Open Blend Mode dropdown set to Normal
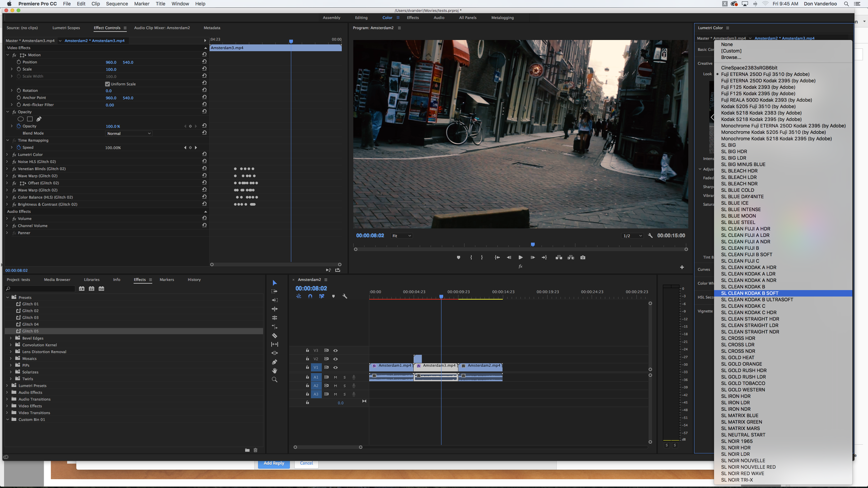The width and height of the screenshot is (868, 488). [x=129, y=134]
